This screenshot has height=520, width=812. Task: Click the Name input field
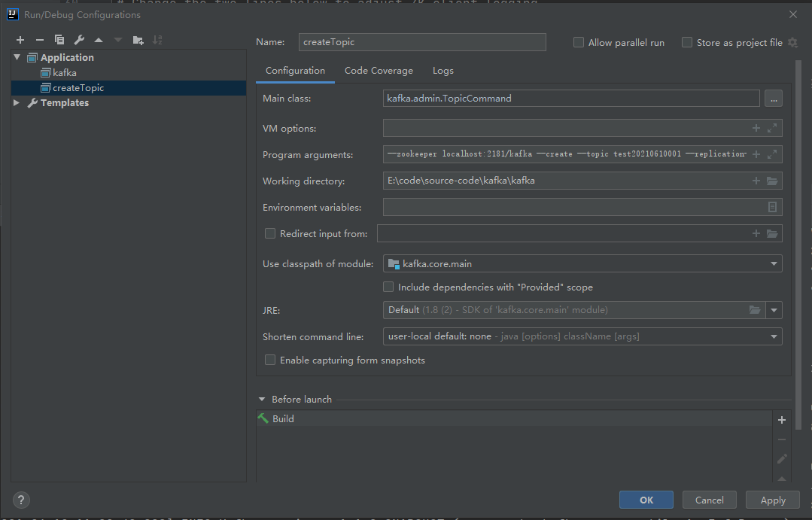pyautogui.click(x=422, y=42)
